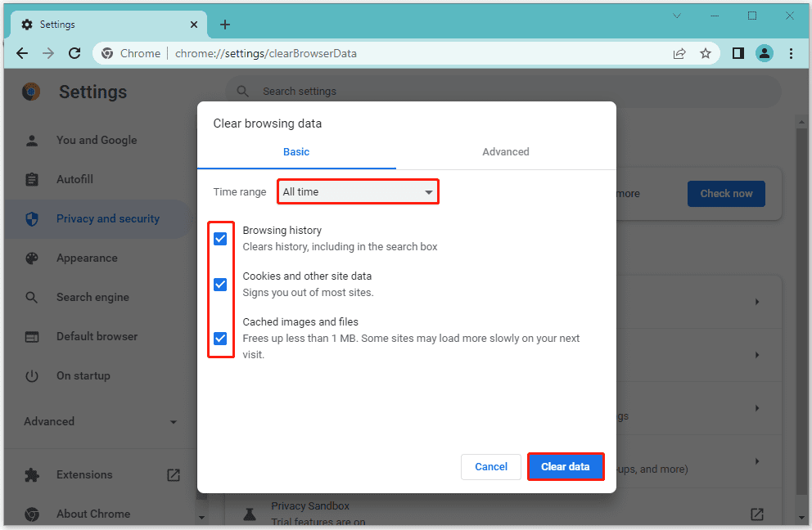Uncheck Cookies and other site data
This screenshot has width=812, height=530.
click(x=220, y=285)
